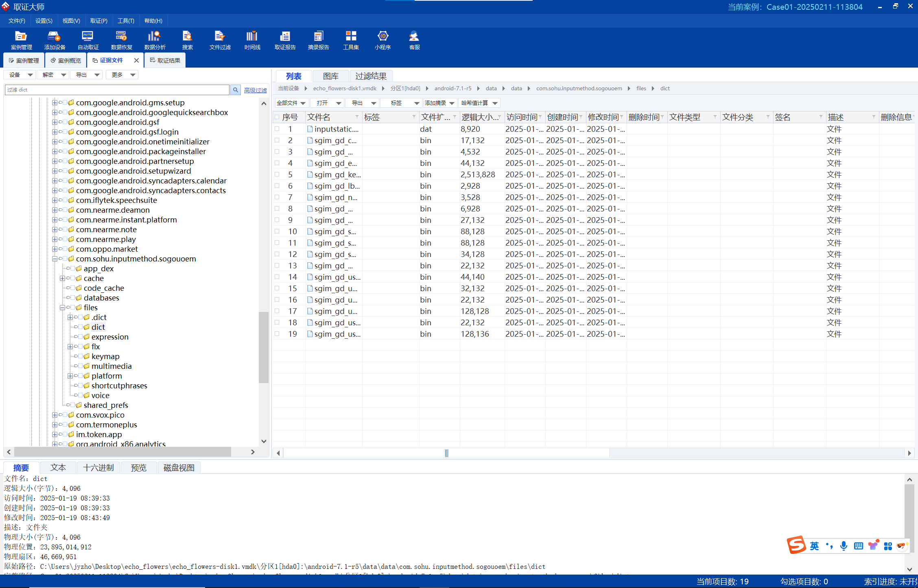Open the 哈希值计算 dropdown
This screenshot has height=588, width=918.
[x=479, y=103]
